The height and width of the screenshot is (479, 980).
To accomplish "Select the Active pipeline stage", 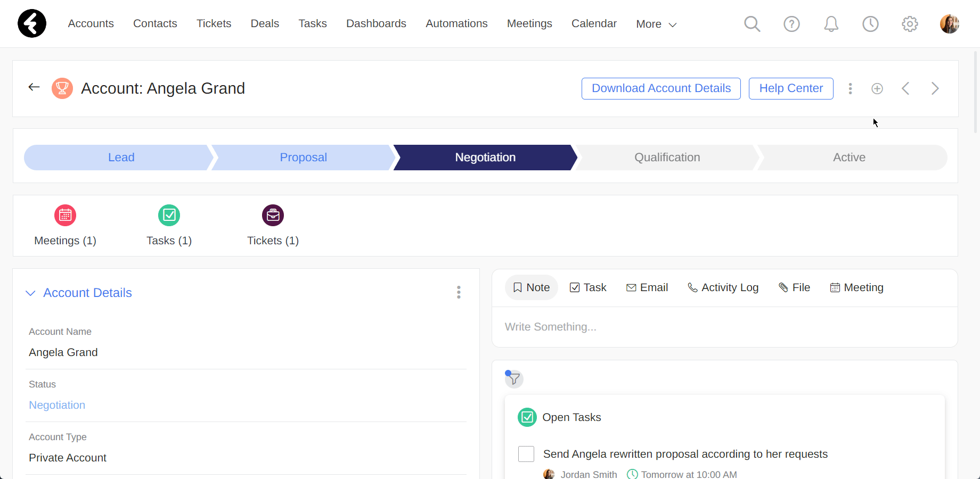I will coord(852,158).
